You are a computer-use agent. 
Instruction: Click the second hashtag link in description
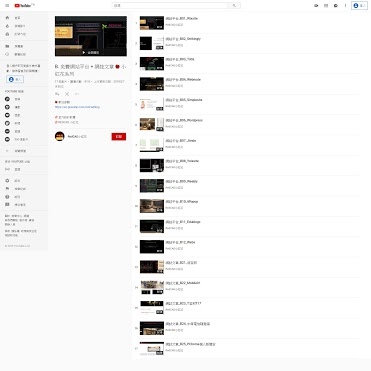click(67, 122)
